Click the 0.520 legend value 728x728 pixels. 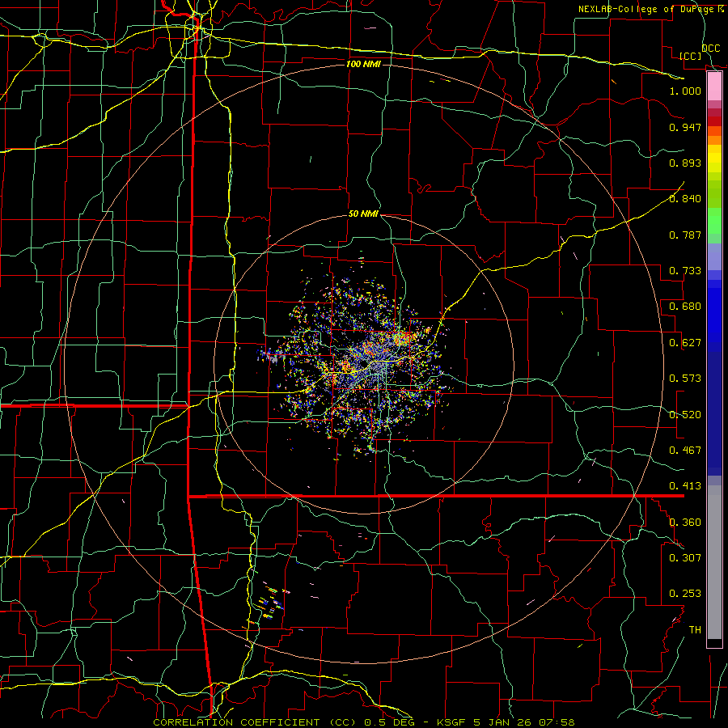685,415
